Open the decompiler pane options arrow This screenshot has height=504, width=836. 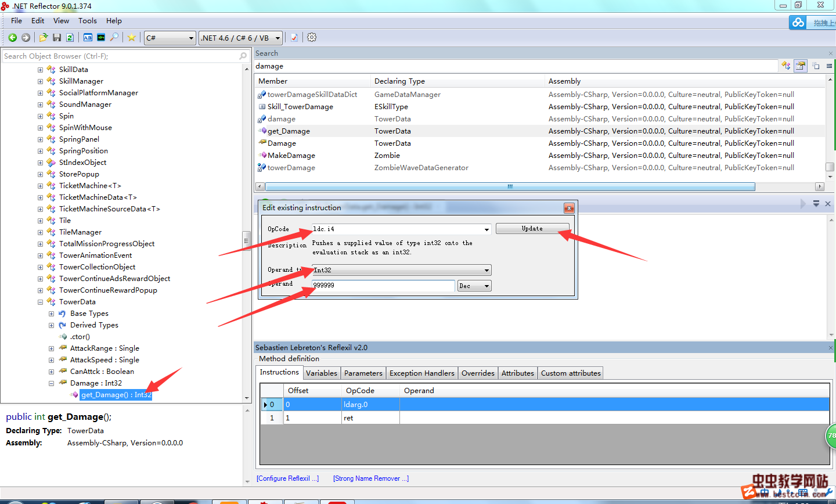click(816, 204)
